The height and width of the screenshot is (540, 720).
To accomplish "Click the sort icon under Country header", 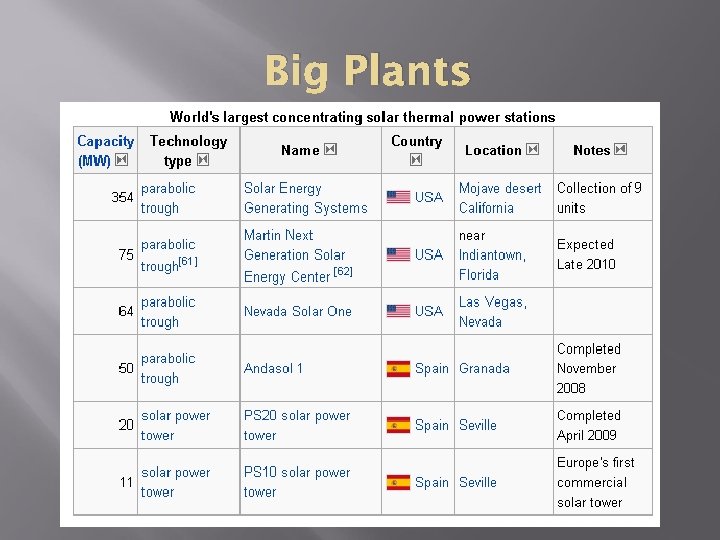I will (416, 160).
